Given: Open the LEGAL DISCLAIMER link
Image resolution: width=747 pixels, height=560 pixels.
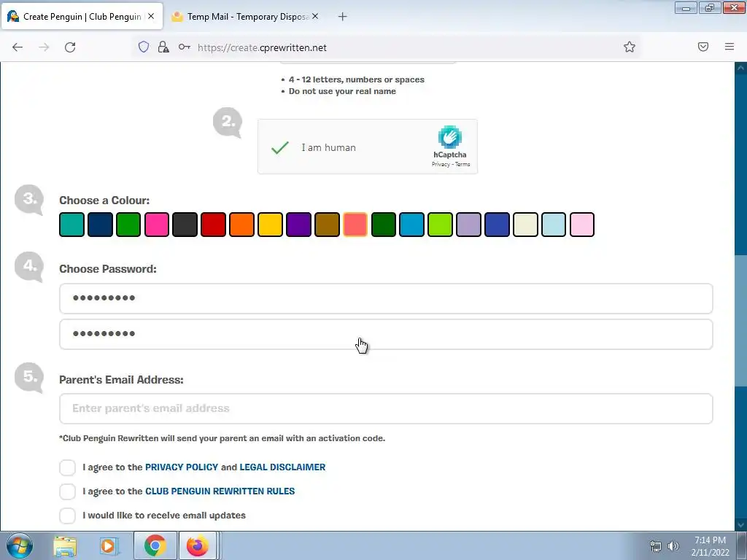Looking at the screenshot, I should (282, 467).
